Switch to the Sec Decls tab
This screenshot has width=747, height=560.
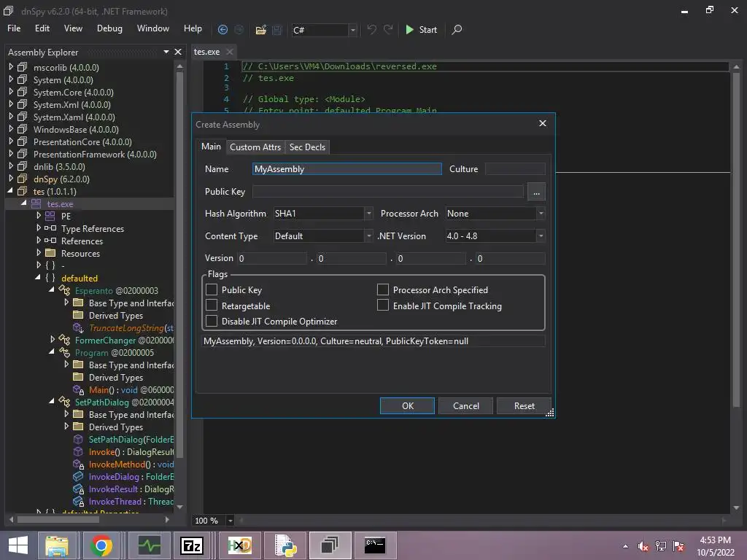tap(307, 147)
